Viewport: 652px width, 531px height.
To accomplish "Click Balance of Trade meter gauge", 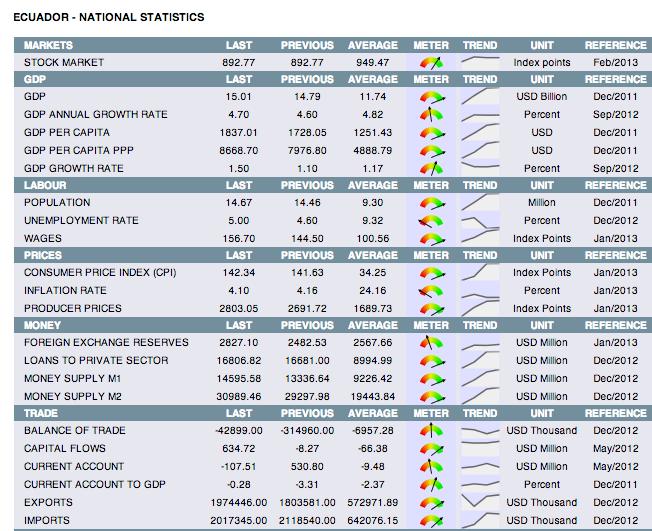I will click(x=432, y=430).
